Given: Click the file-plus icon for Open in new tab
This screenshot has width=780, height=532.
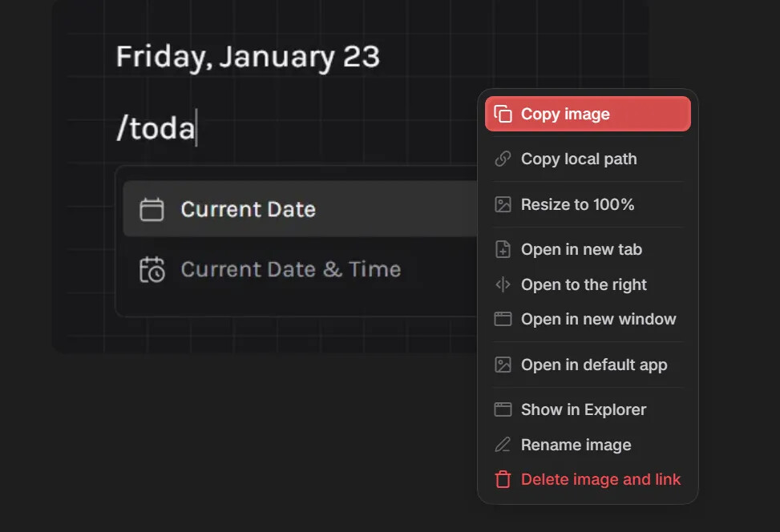Looking at the screenshot, I should tap(503, 249).
